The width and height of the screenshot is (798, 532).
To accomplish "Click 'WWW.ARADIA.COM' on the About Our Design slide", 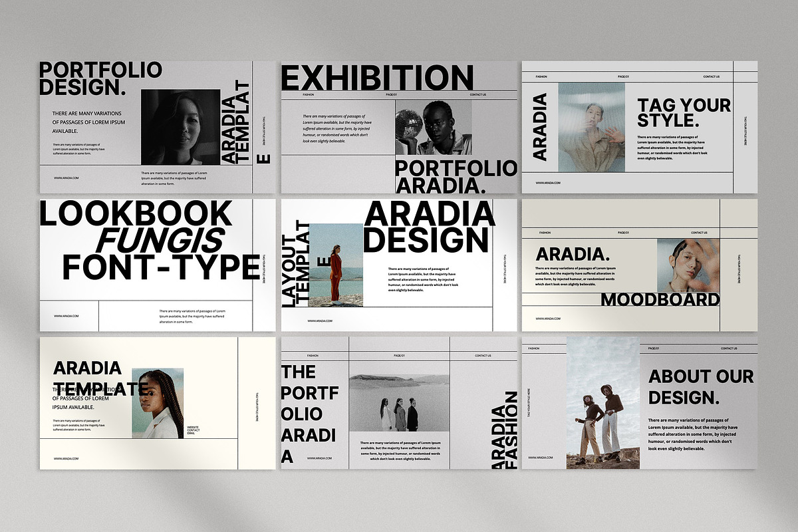I will coord(541,458).
